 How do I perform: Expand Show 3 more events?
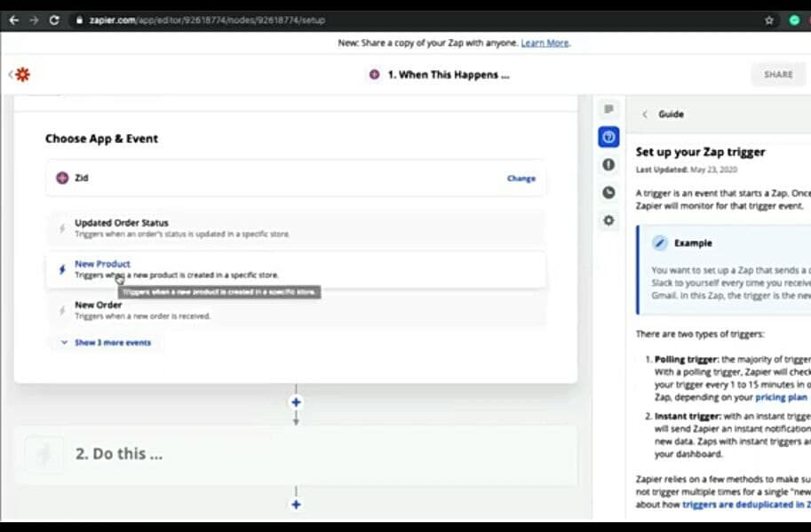107,342
